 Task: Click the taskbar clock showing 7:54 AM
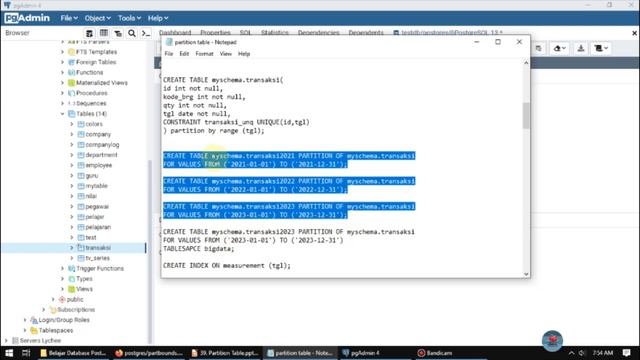(x=602, y=353)
